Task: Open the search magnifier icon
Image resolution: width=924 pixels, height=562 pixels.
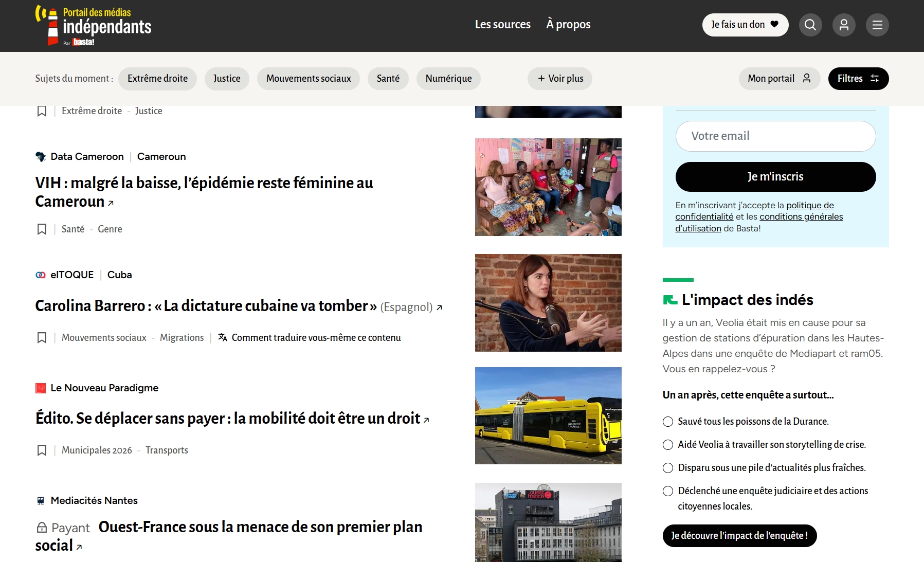Action: click(x=810, y=25)
